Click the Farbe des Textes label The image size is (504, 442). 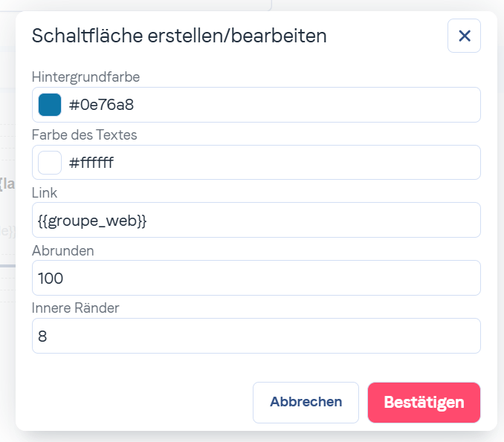tap(84, 134)
